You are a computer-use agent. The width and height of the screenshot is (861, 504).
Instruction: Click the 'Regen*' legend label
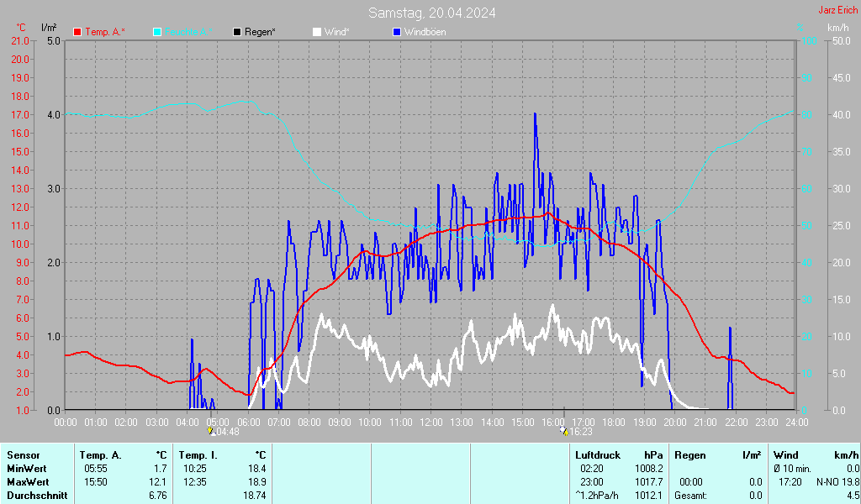coord(261,32)
